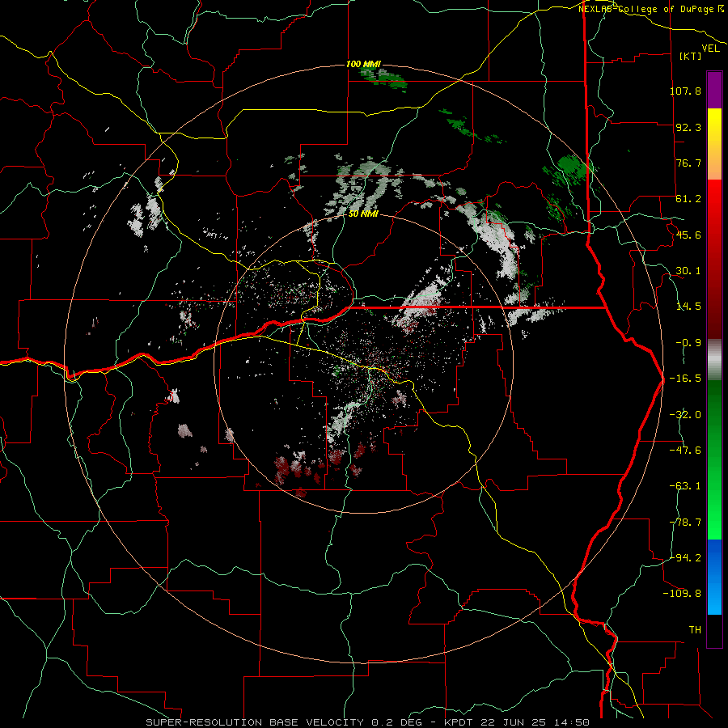This screenshot has height=728, width=728.
Task: Pick the blue segment of the color bar
Action: 714,577
